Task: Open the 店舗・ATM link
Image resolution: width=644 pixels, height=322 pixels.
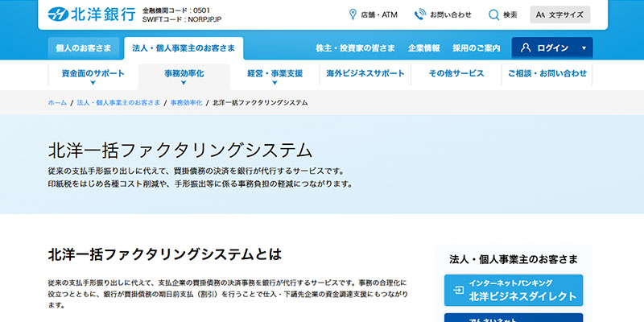Action: (374, 14)
